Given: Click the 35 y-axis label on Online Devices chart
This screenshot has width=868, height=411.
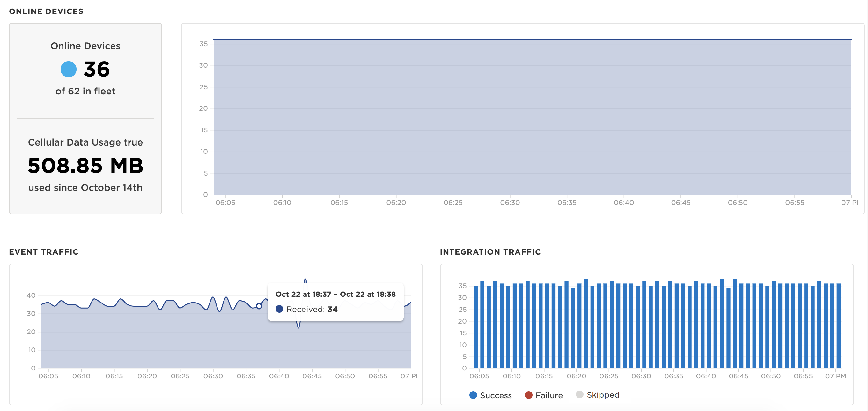Looking at the screenshot, I should [203, 44].
